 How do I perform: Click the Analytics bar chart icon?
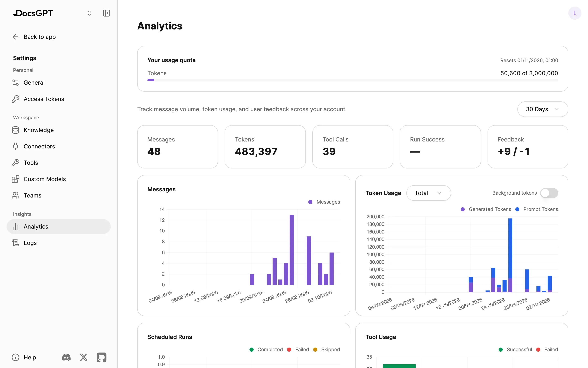(x=16, y=226)
